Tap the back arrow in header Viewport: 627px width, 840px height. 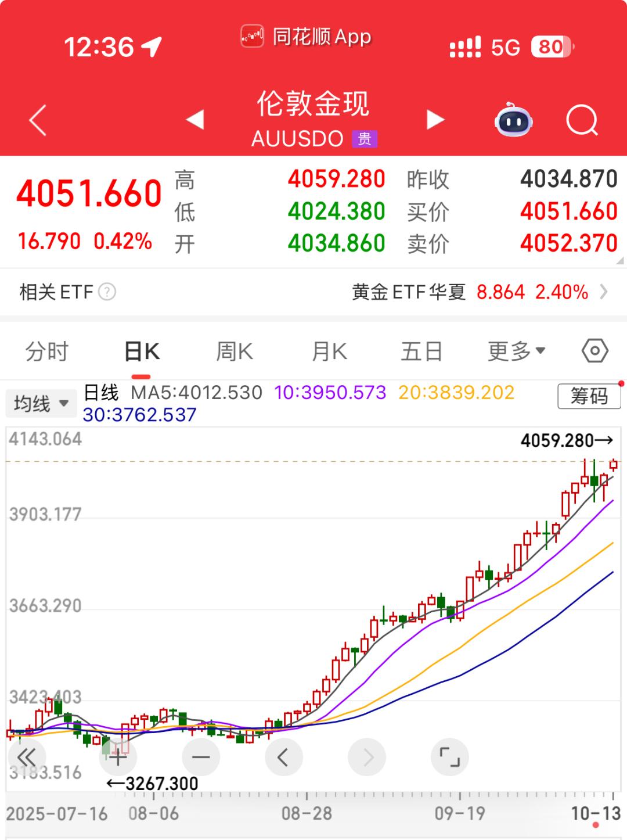(38, 121)
